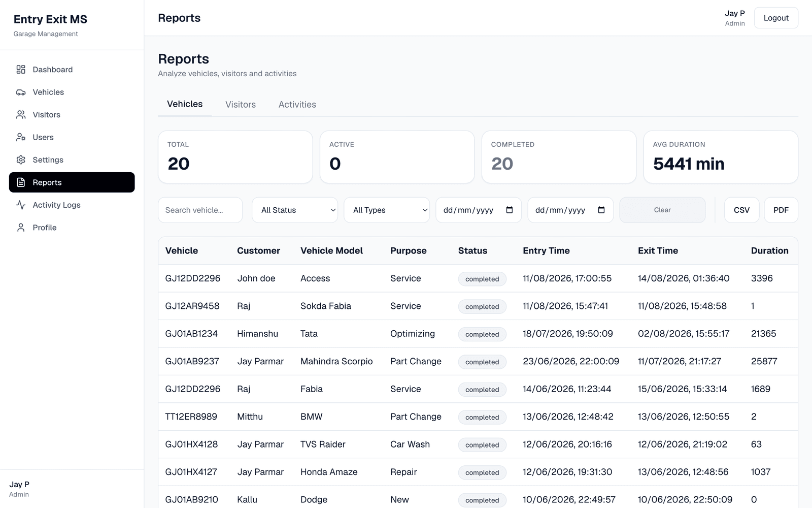Go to Visitors in the sidebar
Screen dimensions: 812x508
click(x=72, y=115)
